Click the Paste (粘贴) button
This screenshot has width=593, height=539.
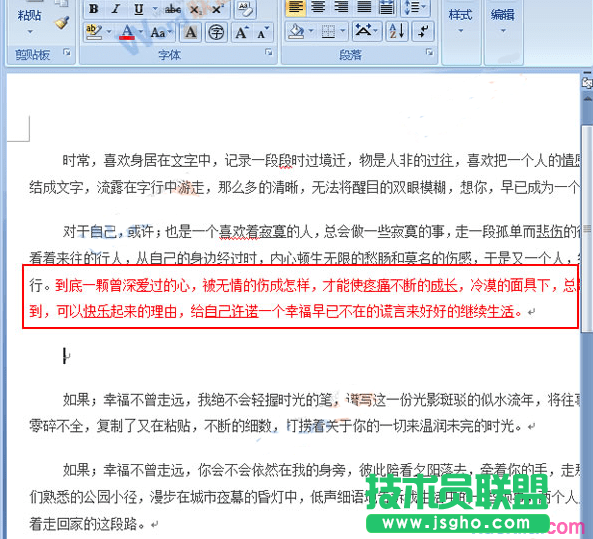click(x=29, y=15)
